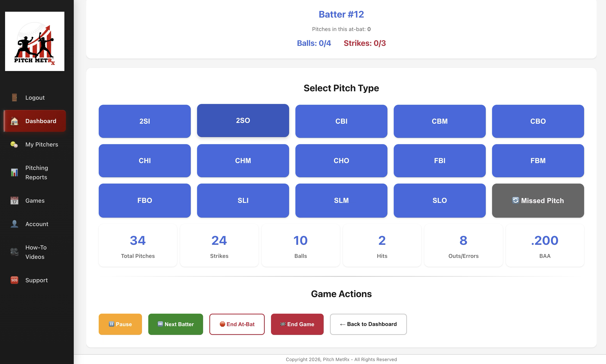Image resolution: width=606 pixels, height=364 pixels.
Task: Click End Game
Action: (297, 324)
